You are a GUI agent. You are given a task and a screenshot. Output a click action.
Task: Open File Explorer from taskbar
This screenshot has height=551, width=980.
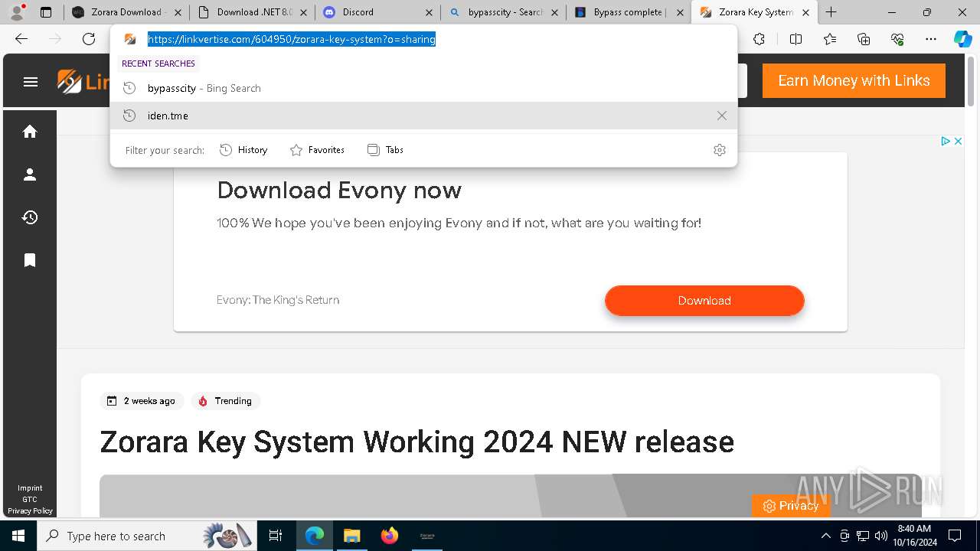[351, 536]
